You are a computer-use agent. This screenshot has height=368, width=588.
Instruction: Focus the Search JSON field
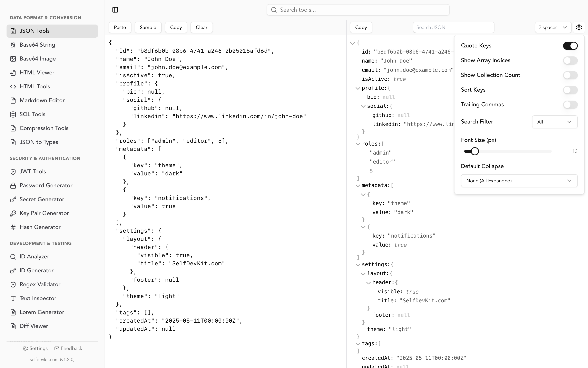[453, 27]
